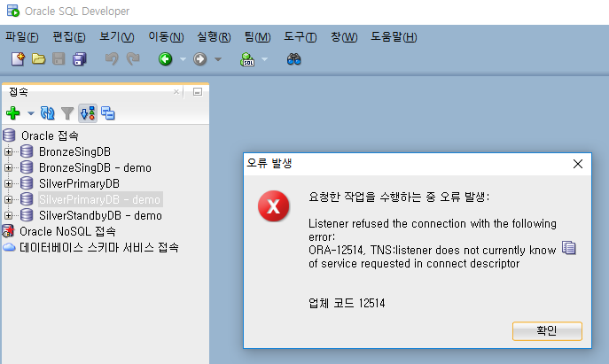Viewport: 609px width, 364px height.
Task: Open the 파일(F) menu
Action: click(22, 37)
